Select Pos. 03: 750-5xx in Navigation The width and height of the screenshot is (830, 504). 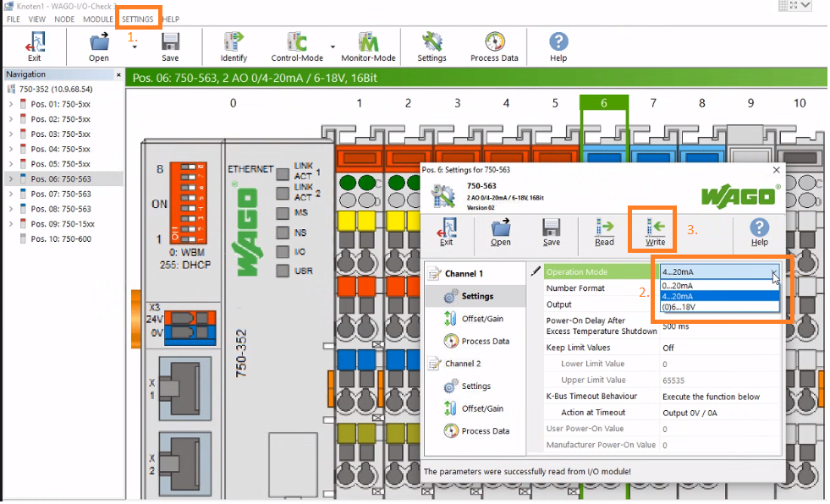click(60, 134)
